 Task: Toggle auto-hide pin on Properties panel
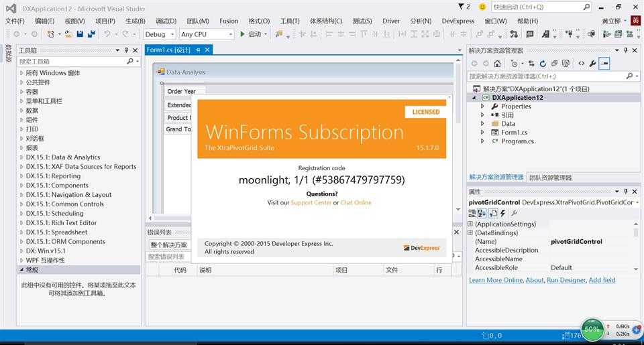(625, 191)
